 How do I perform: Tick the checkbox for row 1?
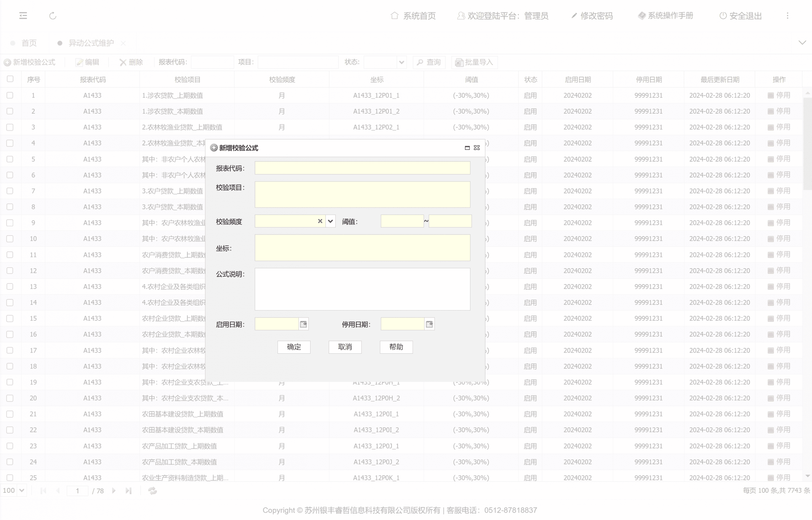(10, 95)
